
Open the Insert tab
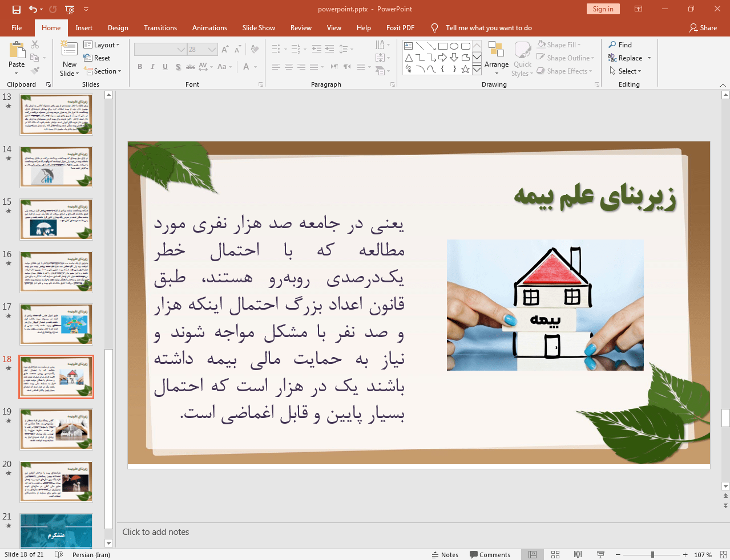pos(84,27)
